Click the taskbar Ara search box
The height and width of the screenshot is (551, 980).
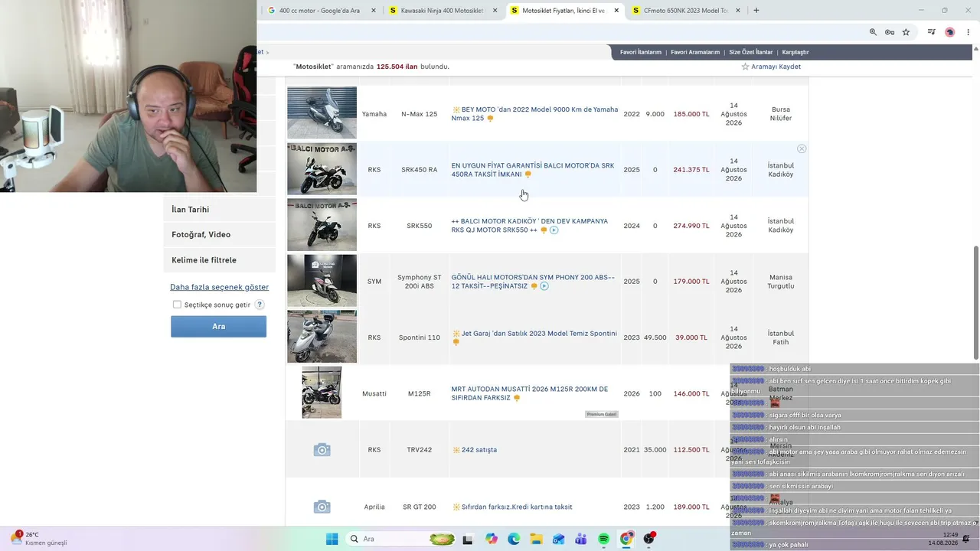(402, 539)
